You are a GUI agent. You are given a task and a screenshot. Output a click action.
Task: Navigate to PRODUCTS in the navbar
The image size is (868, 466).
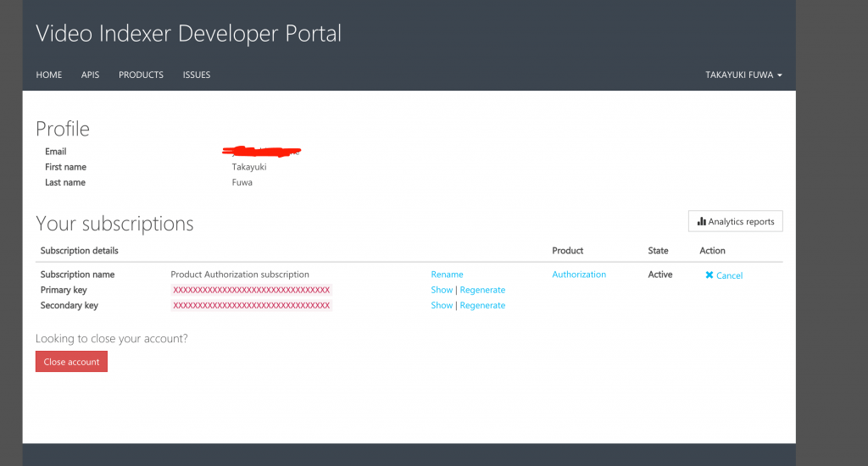point(142,75)
